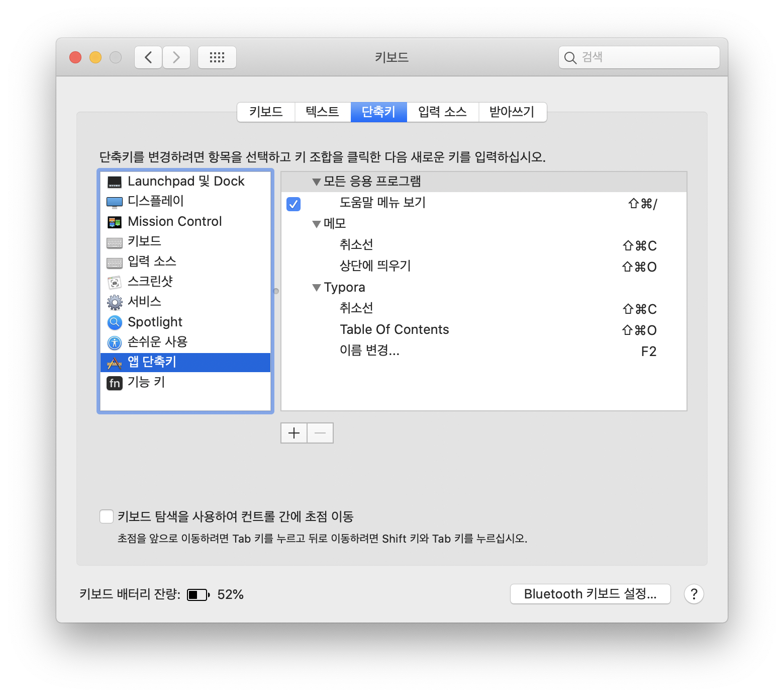Click the F2 key combination
The width and height of the screenshot is (784, 697).
[649, 352]
